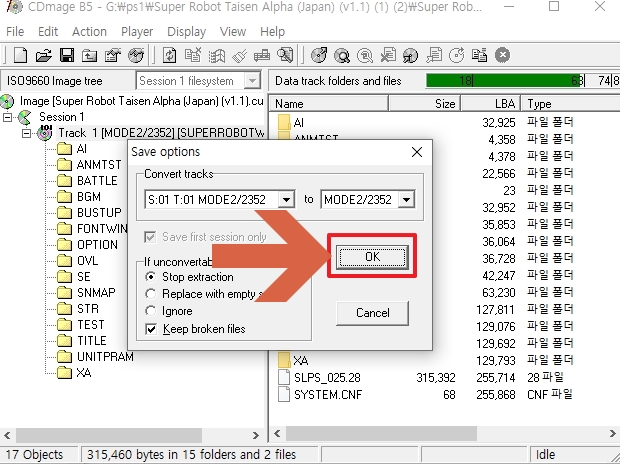The image size is (620, 464).
Task: Open the File menu
Action: click(15, 32)
